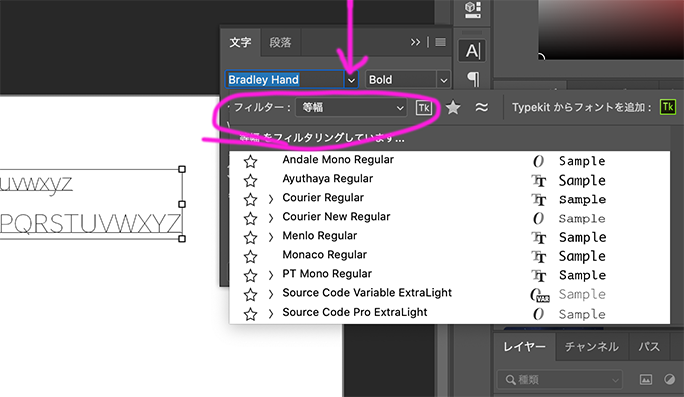
Task: Expand Courier Regular font family
Action: tap(271, 199)
